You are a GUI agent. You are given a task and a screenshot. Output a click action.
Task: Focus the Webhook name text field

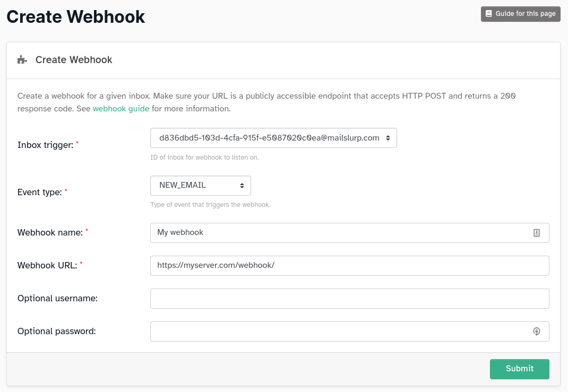[x=340, y=233]
